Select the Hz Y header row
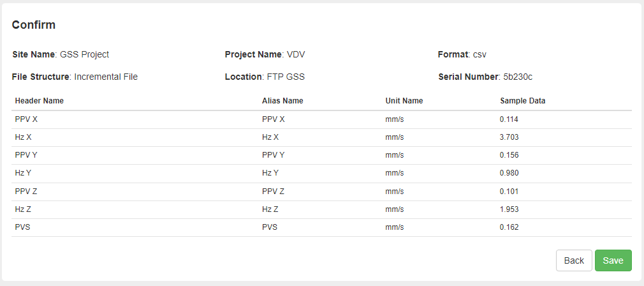644x286 pixels. click(321, 174)
